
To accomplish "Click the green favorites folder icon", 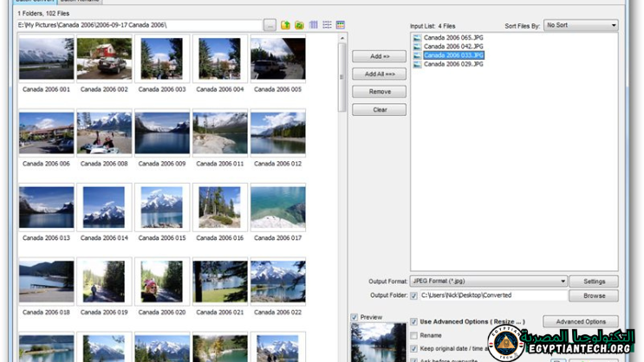I will click(x=299, y=25).
